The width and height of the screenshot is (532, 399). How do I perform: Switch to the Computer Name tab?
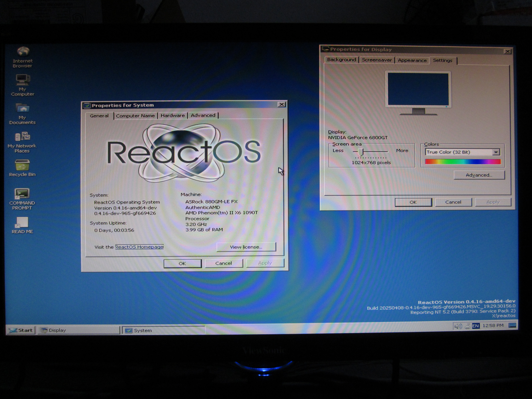[135, 116]
